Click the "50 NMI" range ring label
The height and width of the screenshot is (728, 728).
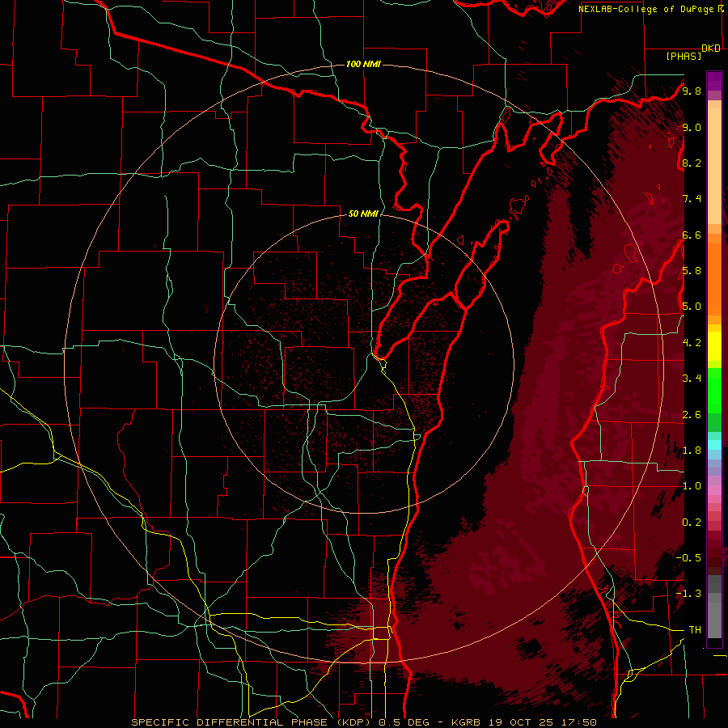(363, 214)
